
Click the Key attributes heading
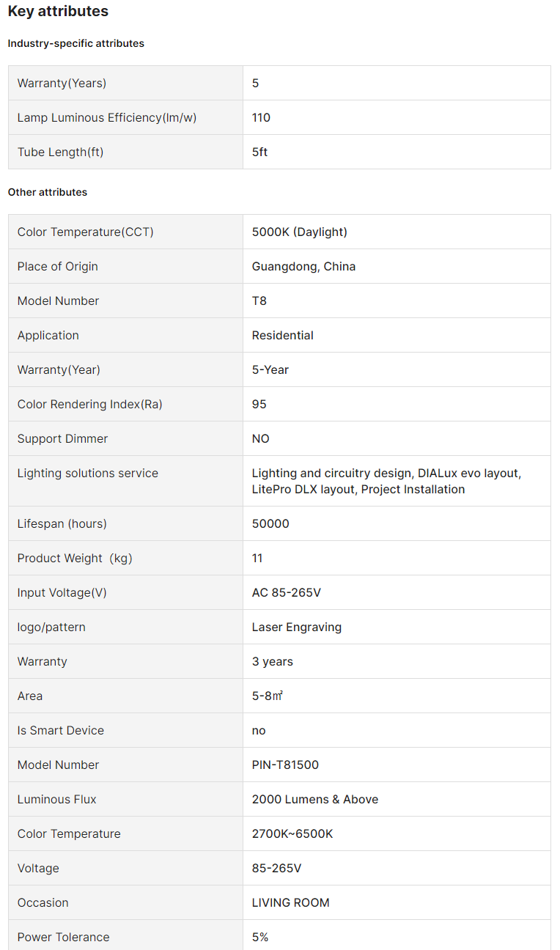click(x=58, y=12)
